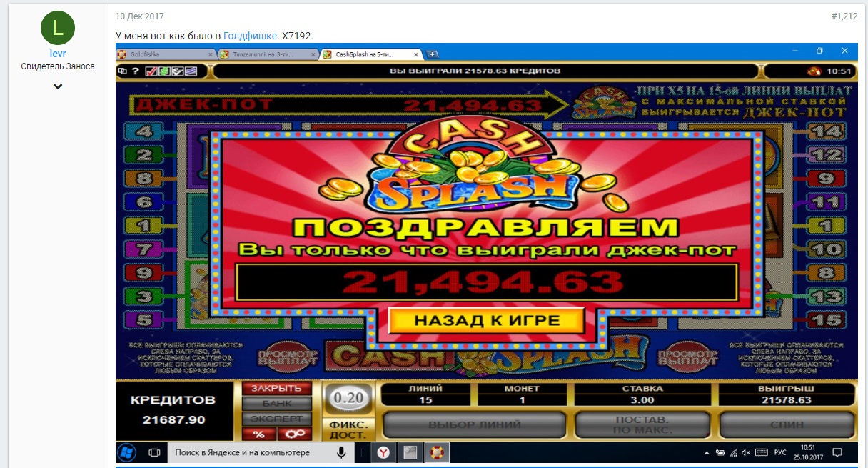868x468 pixels.
Task: Select payline marker 12
Action: pos(828,155)
